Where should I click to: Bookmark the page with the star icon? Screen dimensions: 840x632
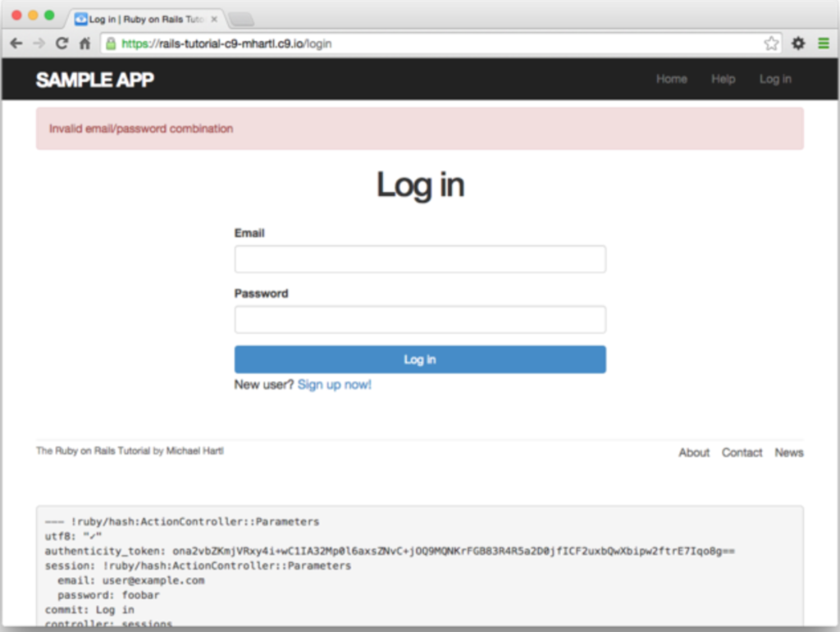772,43
